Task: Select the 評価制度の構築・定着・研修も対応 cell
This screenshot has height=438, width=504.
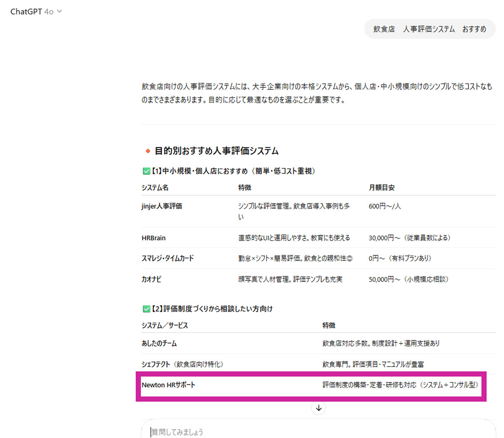Action: tap(402, 385)
